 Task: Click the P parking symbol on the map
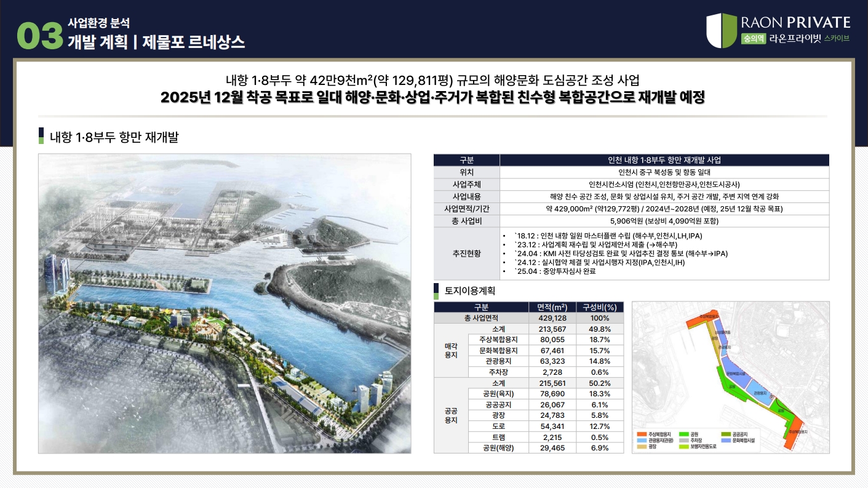[x=771, y=398]
